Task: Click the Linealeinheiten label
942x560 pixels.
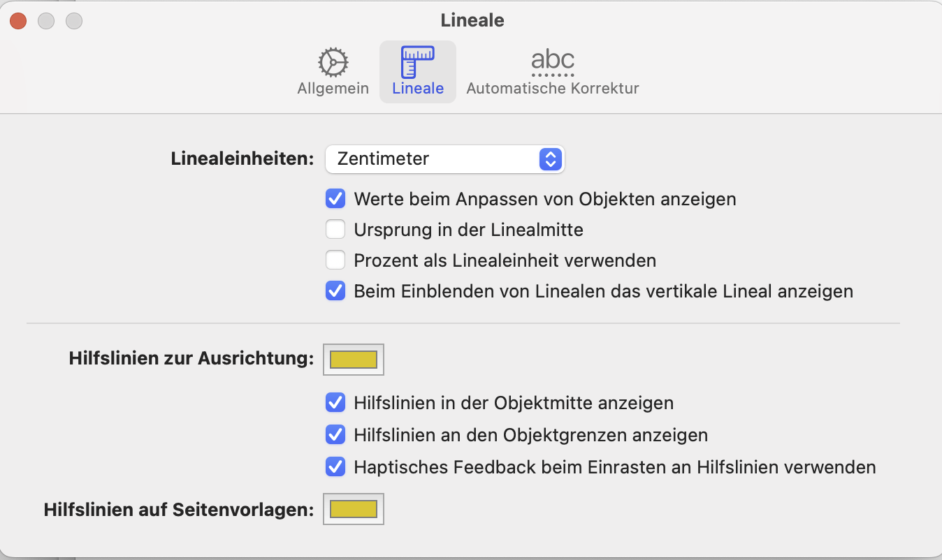Action: click(x=242, y=159)
